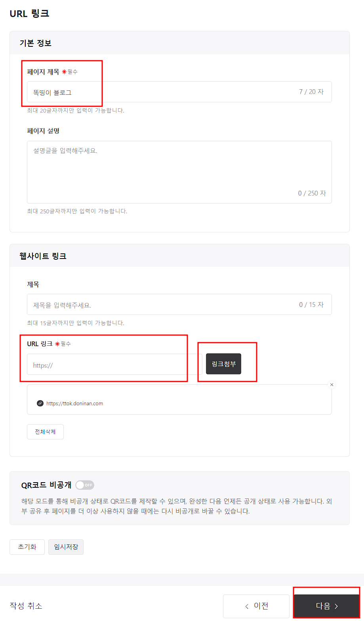
Task: Click 작성 취소 to cancel writing
Action: 26,606
